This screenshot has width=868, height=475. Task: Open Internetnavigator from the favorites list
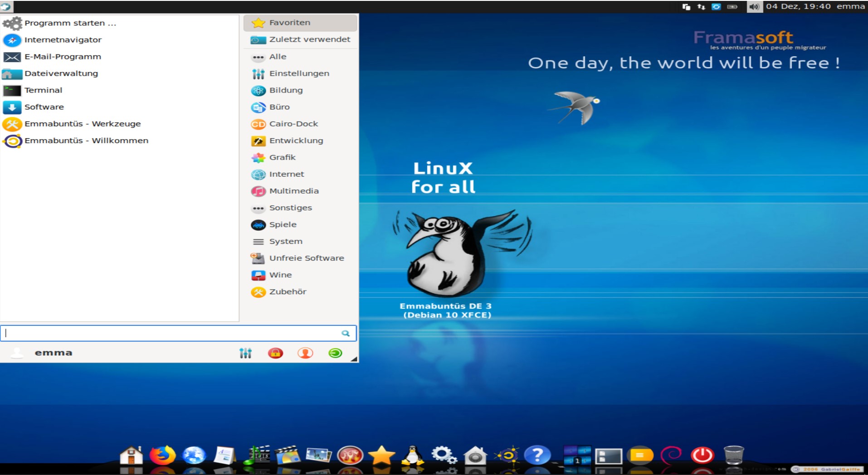click(x=120, y=40)
